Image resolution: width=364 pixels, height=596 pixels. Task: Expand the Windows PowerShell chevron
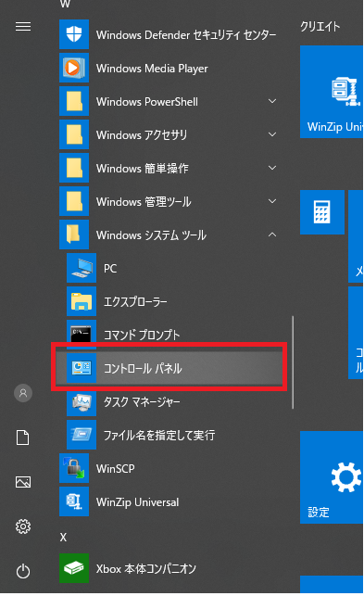[272, 101]
